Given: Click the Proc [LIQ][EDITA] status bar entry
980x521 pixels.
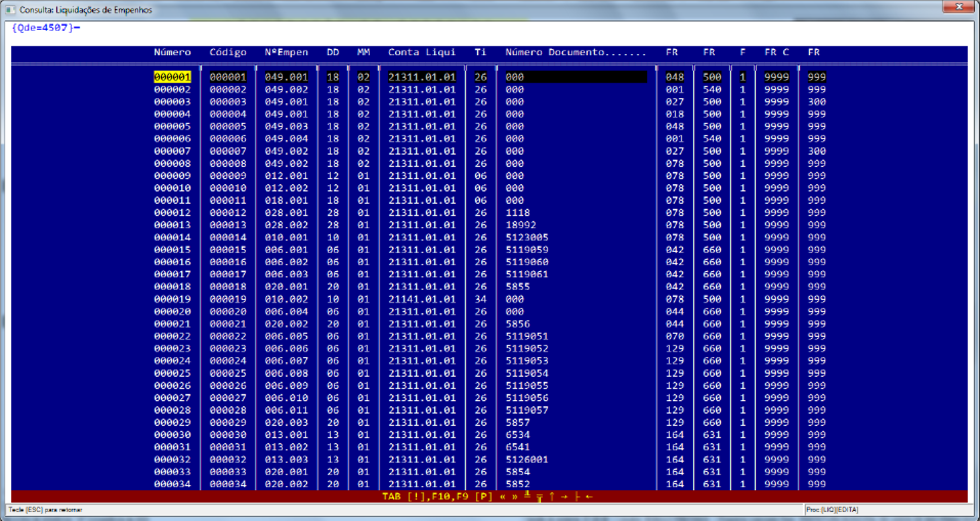Looking at the screenshot, I should (x=832, y=509).
